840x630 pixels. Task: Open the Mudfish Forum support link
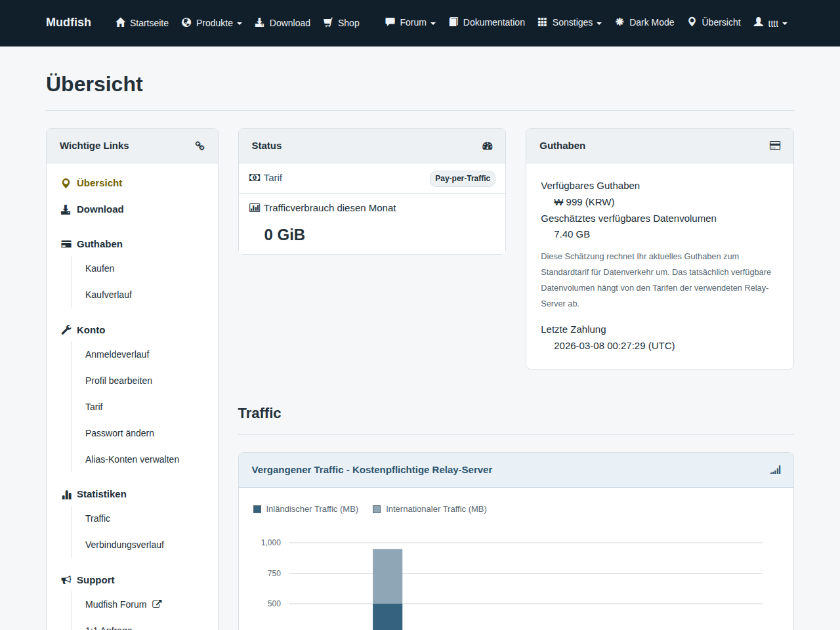pos(116,604)
